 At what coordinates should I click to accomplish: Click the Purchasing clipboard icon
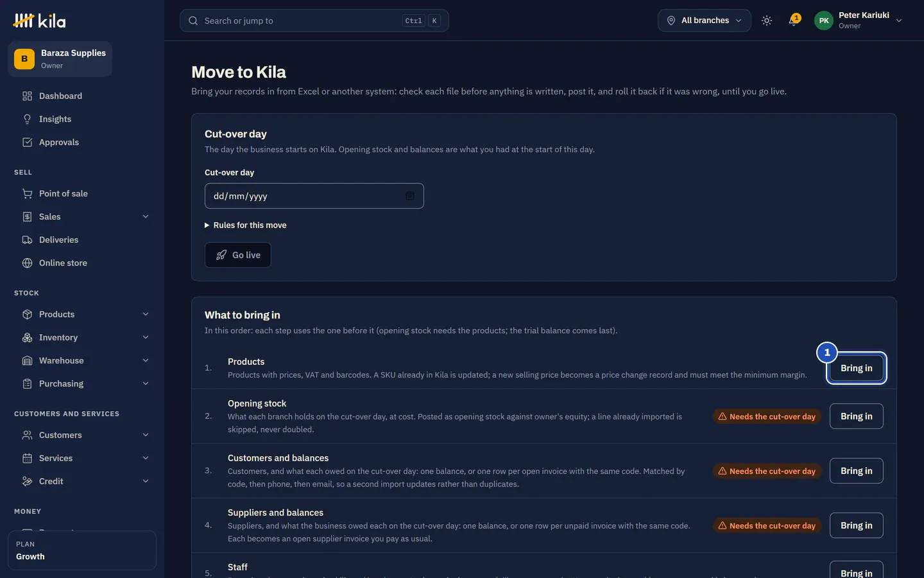pyautogui.click(x=27, y=383)
